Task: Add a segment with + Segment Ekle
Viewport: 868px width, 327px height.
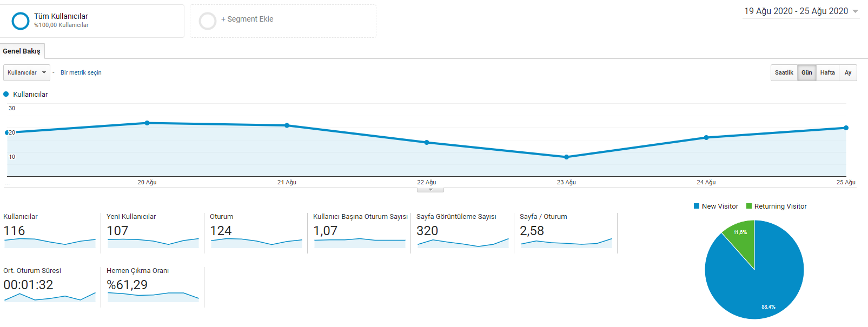Action: (247, 19)
